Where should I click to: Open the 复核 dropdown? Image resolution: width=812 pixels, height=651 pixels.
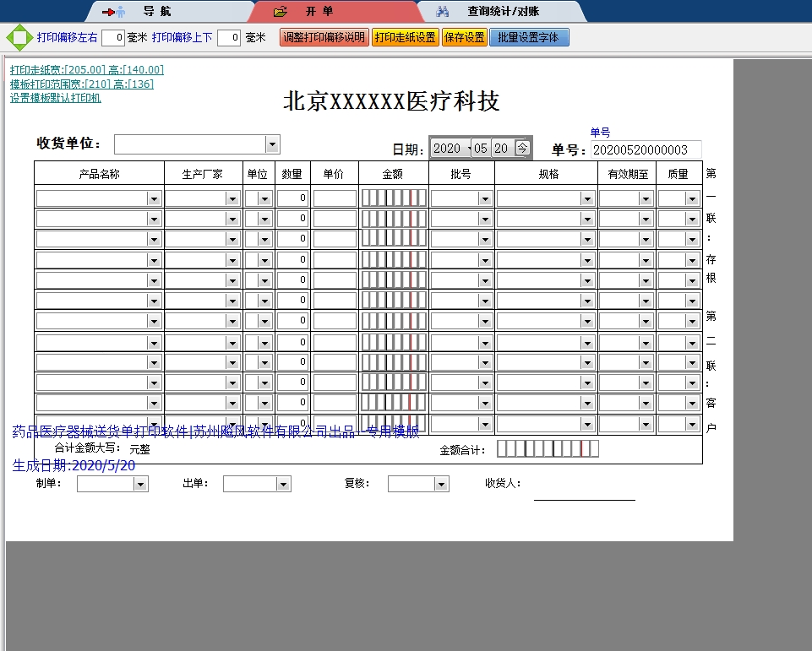[x=441, y=483]
